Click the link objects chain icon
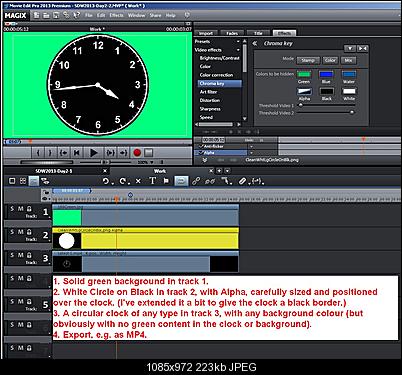402x375 pixels. click(x=196, y=181)
